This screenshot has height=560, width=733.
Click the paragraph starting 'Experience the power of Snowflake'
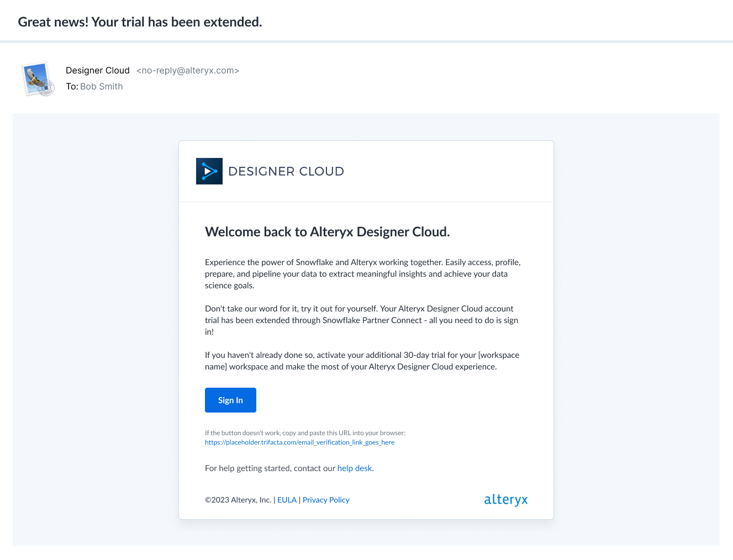coord(363,274)
